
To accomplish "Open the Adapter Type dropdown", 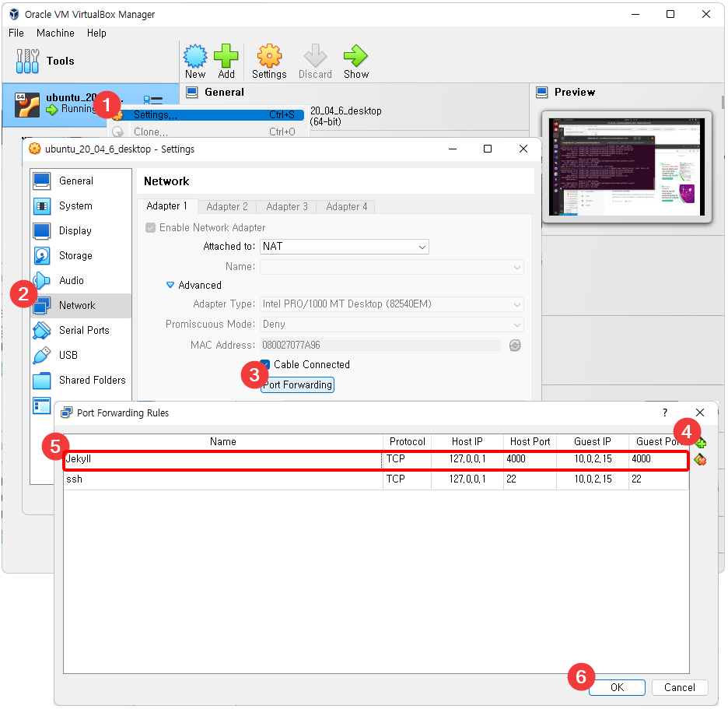I will point(392,304).
